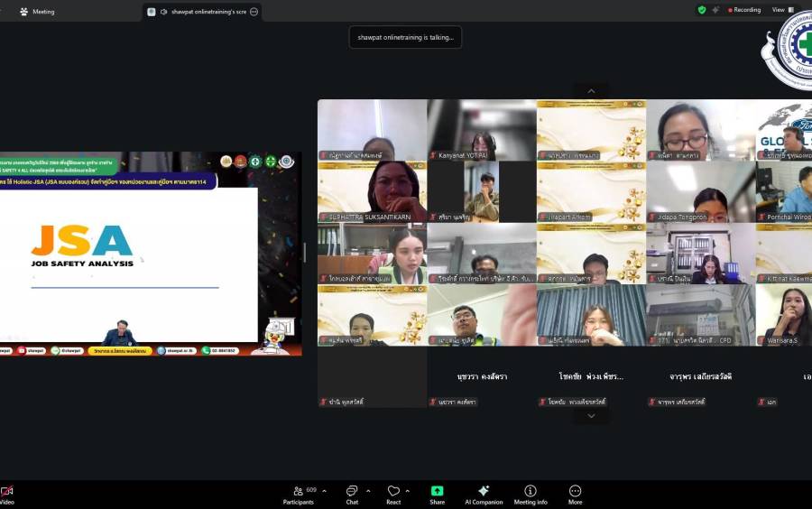The height and width of the screenshot is (509, 812).
Task: Switch to shawpat onlinetraining's screen tab
Action: tap(203, 12)
